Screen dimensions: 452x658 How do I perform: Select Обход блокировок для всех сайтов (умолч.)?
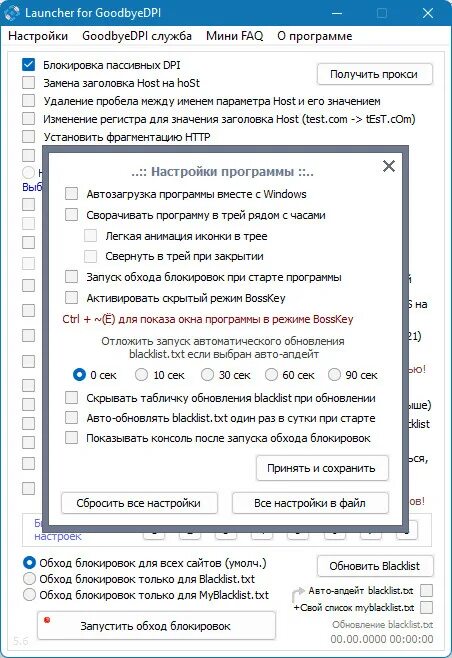pyautogui.click(x=29, y=562)
